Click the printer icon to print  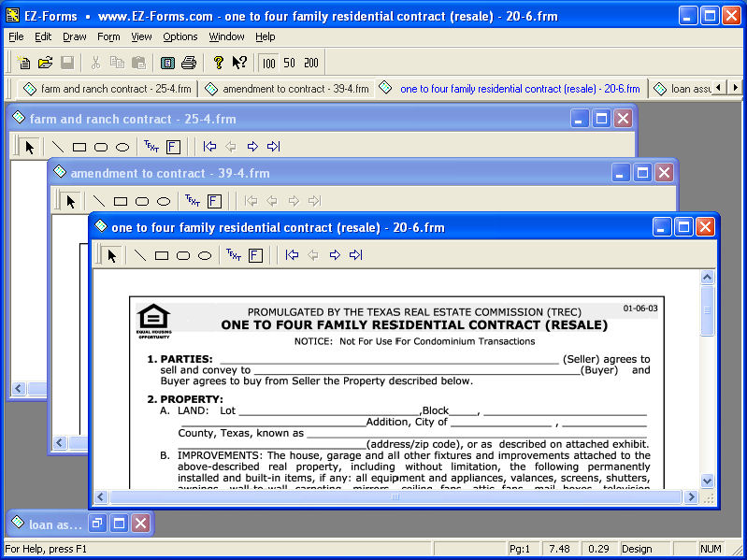[x=189, y=63]
